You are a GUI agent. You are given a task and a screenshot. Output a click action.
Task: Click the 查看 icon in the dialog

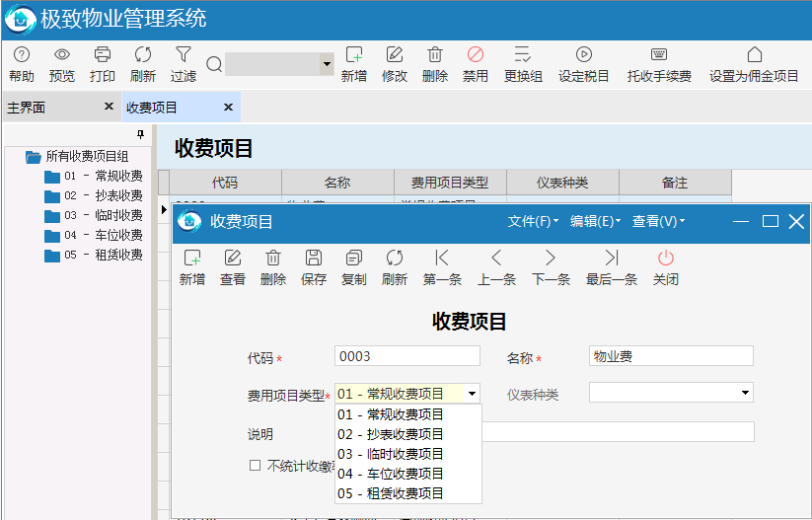[x=233, y=258]
